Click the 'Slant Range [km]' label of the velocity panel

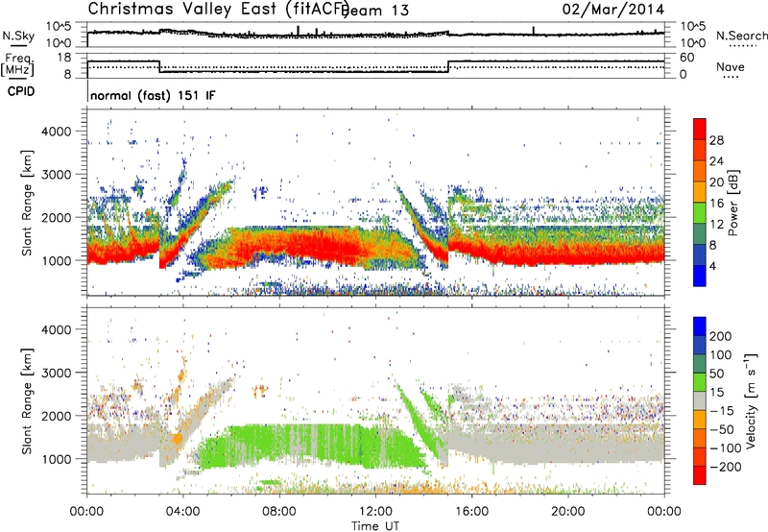pyautogui.click(x=27, y=401)
